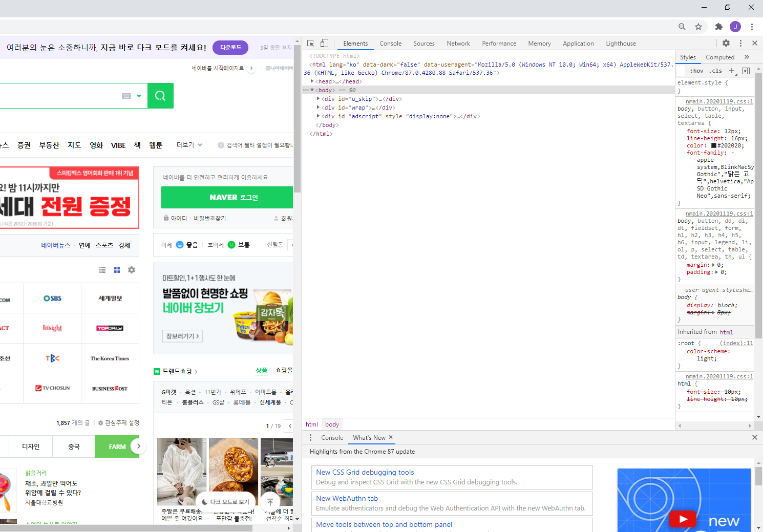Expand the padding shorthand property

[717, 272]
